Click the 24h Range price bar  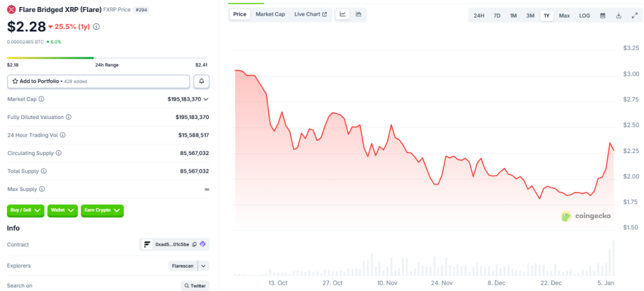pyautogui.click(x=107, y=58)
